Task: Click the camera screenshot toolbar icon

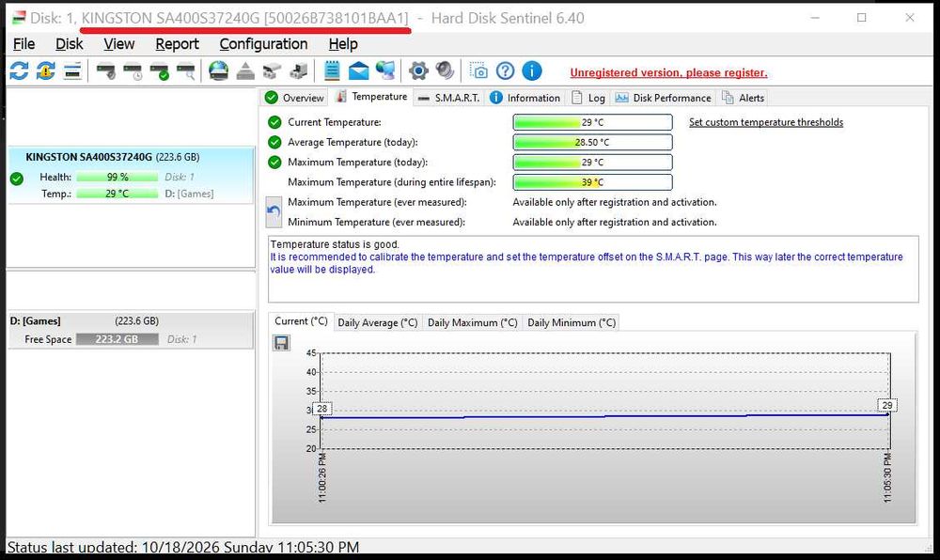Action: [478, 70]
